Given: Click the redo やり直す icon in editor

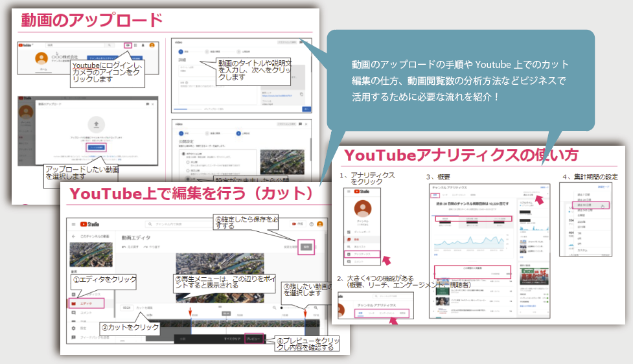Looking at the screenshot, I should [x=146, y=247].
